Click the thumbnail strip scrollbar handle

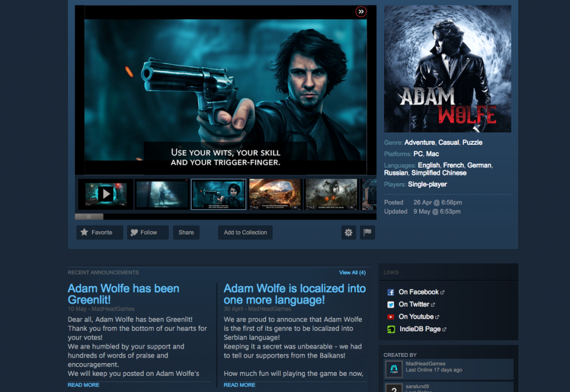tap(89, 217)
